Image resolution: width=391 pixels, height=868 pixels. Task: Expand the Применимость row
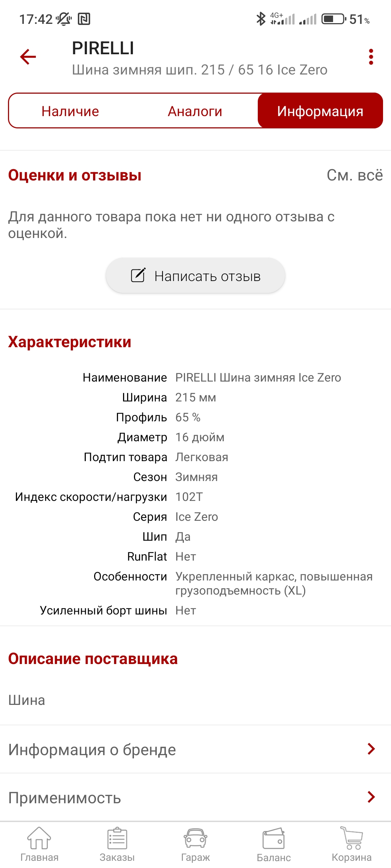[x=195, y=797]
